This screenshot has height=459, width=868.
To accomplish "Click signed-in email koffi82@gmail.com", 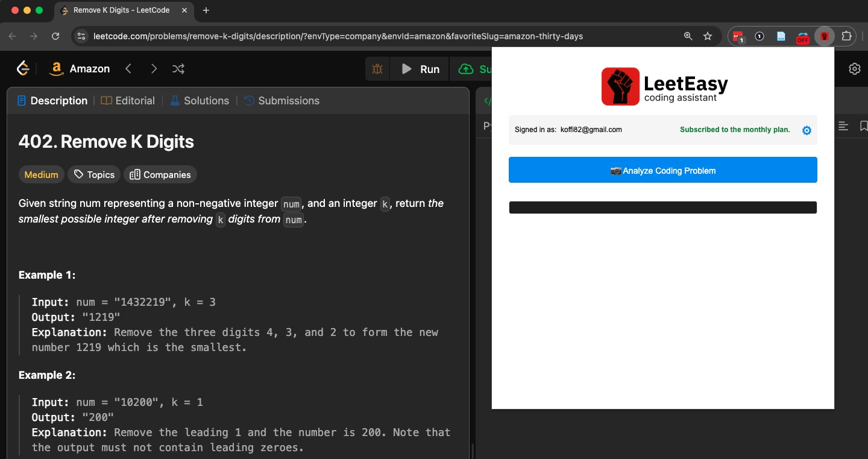I will click(x=591, y=130).
